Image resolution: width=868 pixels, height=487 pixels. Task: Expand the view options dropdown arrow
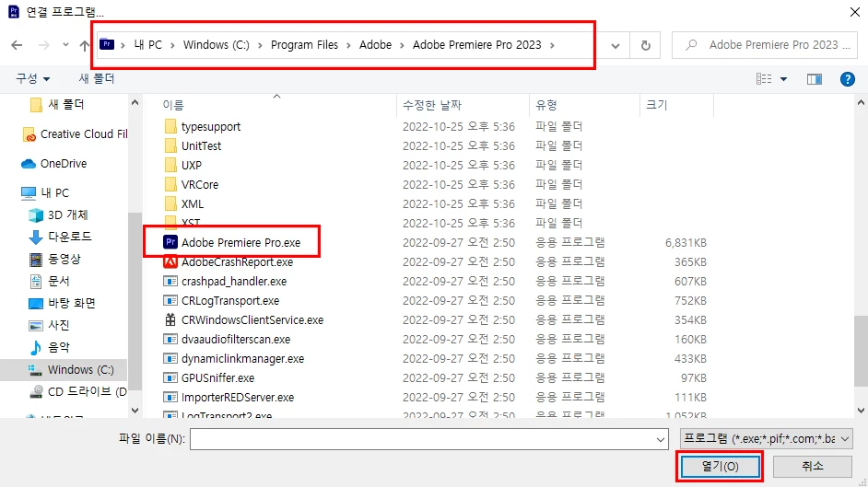click(x=783, y=79)
